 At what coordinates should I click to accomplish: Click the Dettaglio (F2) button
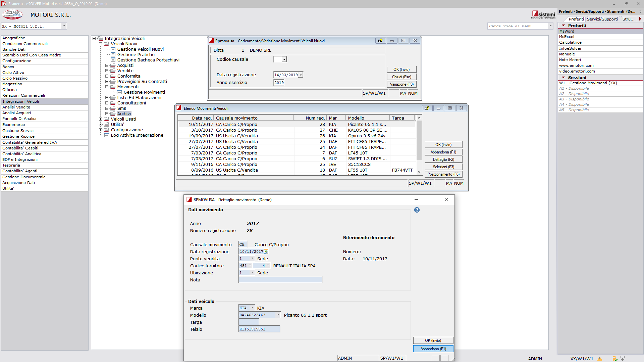click(x=443, y=160)
